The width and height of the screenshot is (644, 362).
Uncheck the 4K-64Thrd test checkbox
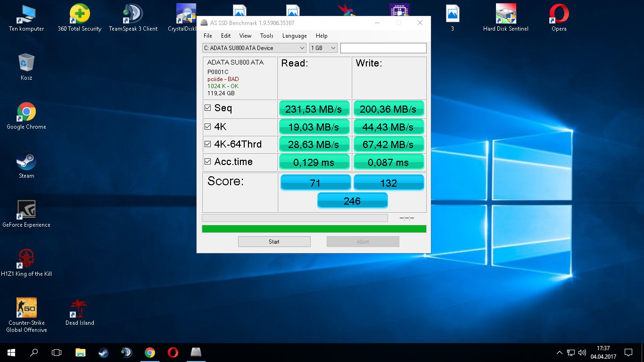[x=208, y=144]
